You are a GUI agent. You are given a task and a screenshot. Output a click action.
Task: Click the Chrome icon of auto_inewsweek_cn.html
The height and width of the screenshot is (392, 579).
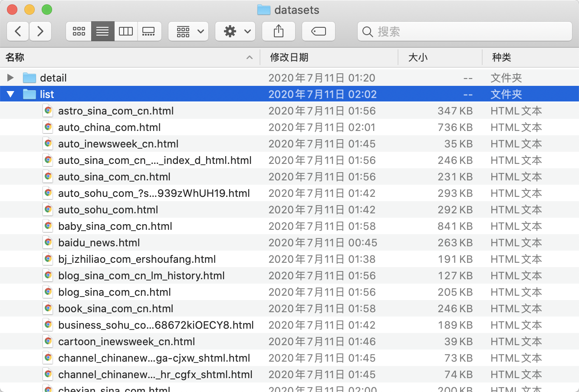pyautogui.click(x=48, y=144)
